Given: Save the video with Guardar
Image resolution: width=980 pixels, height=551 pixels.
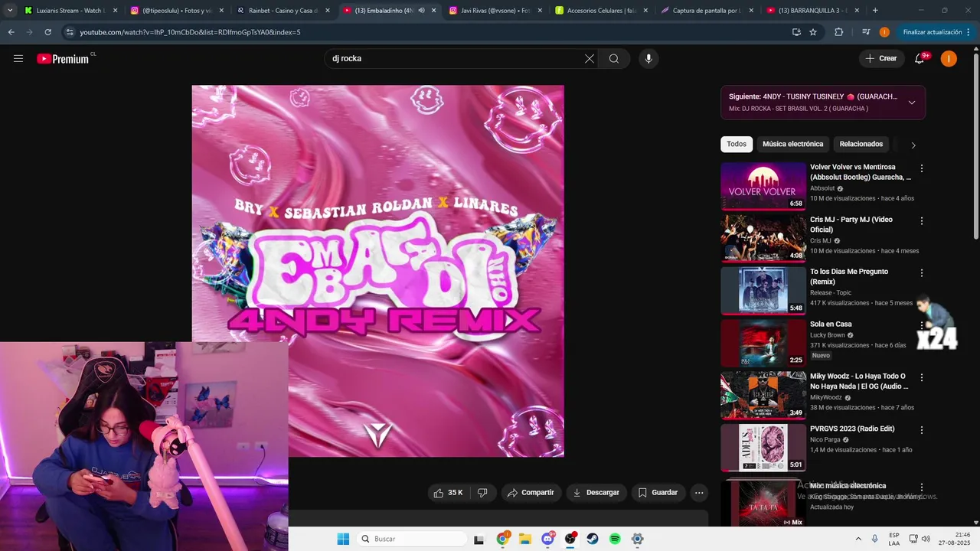Looking at the screenshot, I should pyautogui.click(x=658, y=493).
